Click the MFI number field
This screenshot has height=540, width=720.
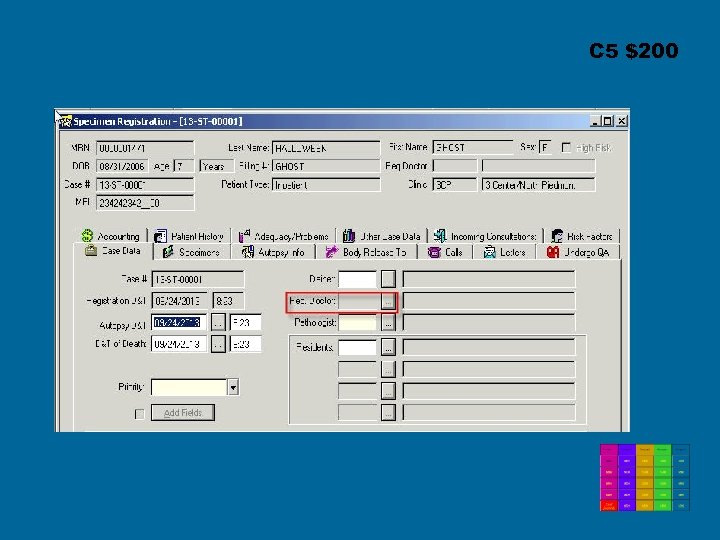coord(145,203)
